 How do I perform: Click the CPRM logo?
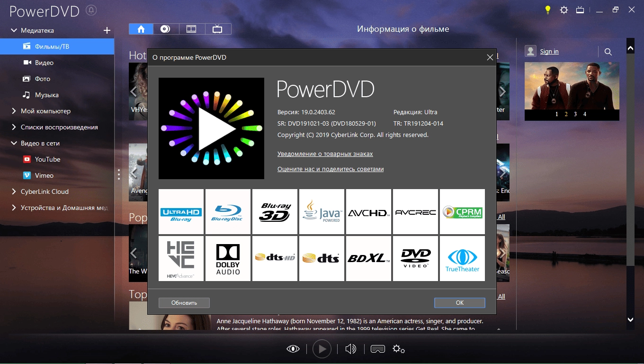pyautogui.click(x=462, y=211)
